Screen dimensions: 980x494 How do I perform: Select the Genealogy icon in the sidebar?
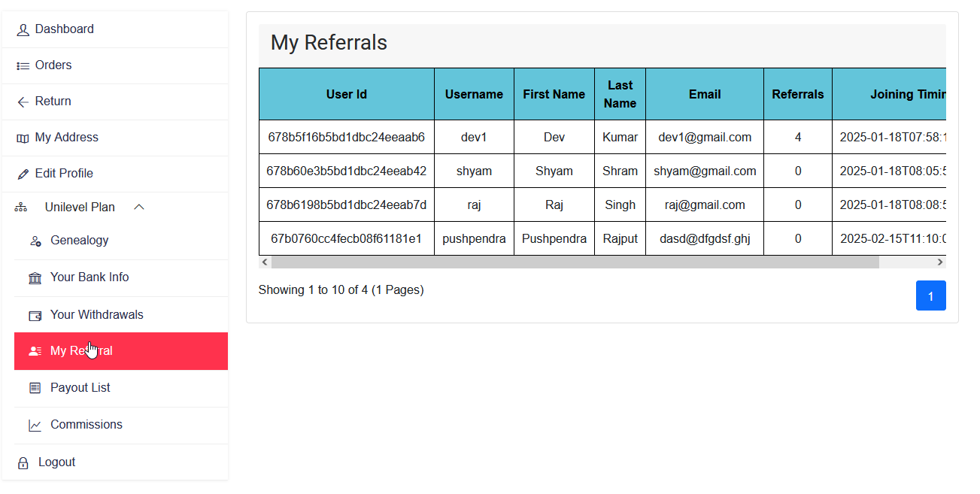coord(35,241)
